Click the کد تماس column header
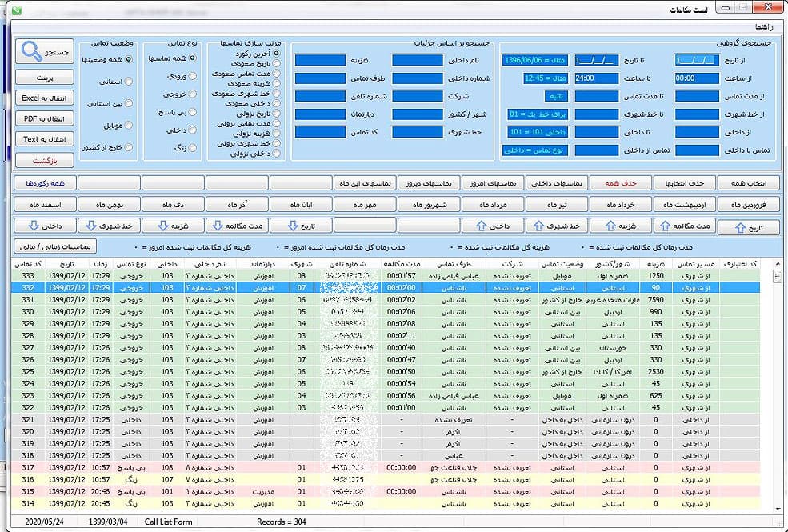788x532 pixels. [28, 264]
